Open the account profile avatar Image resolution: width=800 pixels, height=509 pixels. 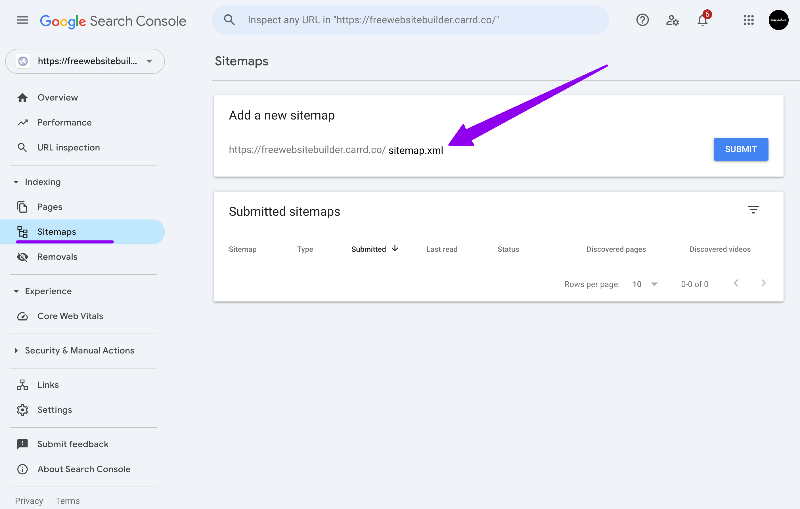(x=779, y=20)
